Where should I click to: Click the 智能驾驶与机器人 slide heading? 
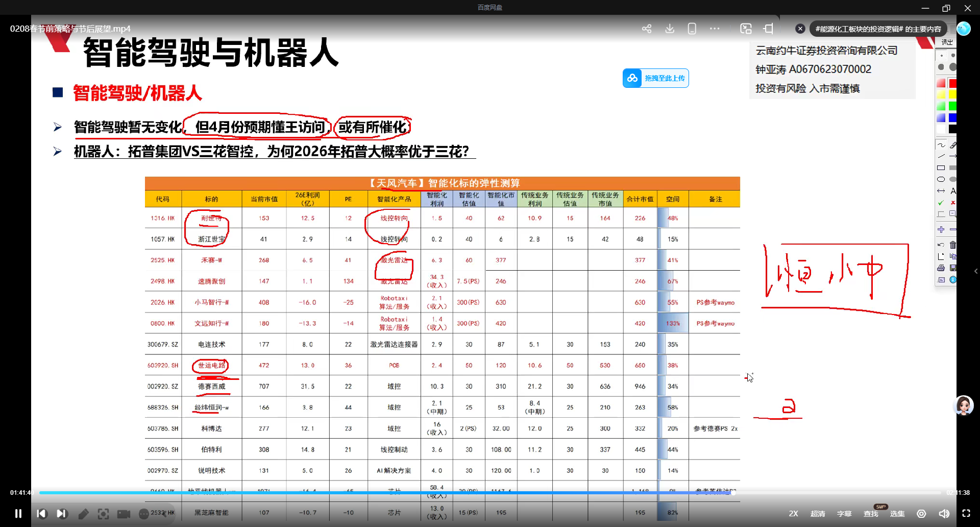coord(211,53)
